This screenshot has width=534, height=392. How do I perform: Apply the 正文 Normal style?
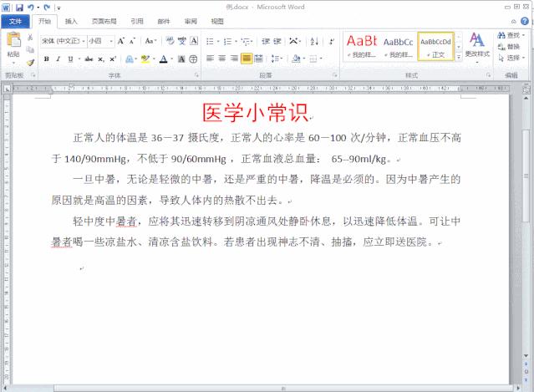pyautogui.click(x=435, y=47)
